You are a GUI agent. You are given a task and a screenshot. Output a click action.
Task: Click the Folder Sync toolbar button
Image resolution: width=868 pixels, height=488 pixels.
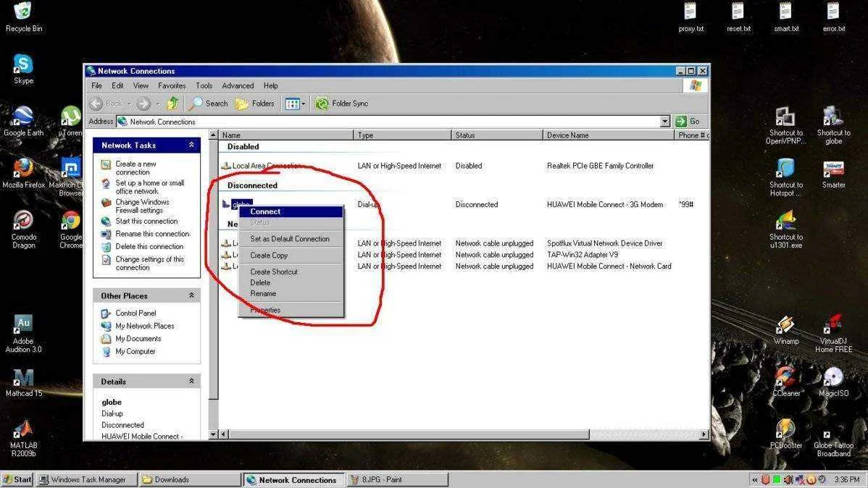tap(341, 104)
